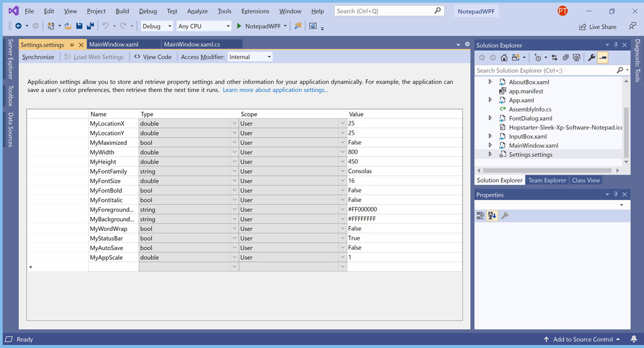The height and width of the screenshot is (348, 644).
Task: Expand the MainWindow.xaml tree node
Action: point(490,145)
